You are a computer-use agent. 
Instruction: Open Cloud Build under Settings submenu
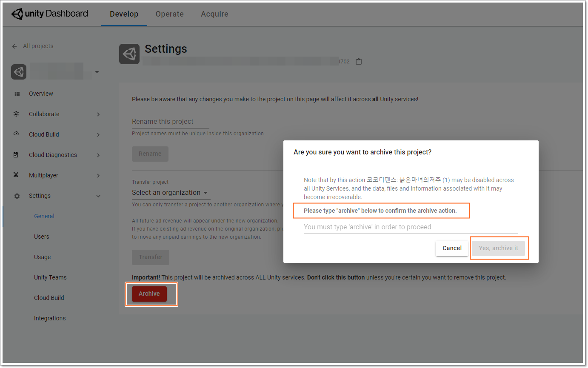(x=49, y=298)
